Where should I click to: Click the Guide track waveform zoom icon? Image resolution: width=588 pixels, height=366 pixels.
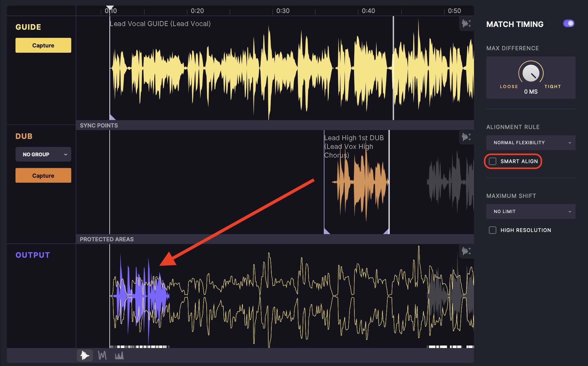(x=466, y=23)
